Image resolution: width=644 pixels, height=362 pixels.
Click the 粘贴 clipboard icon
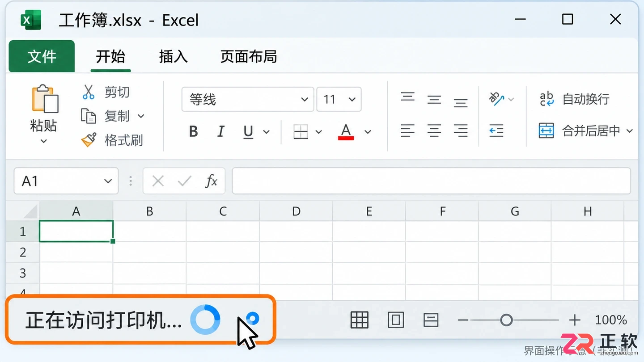45,98
